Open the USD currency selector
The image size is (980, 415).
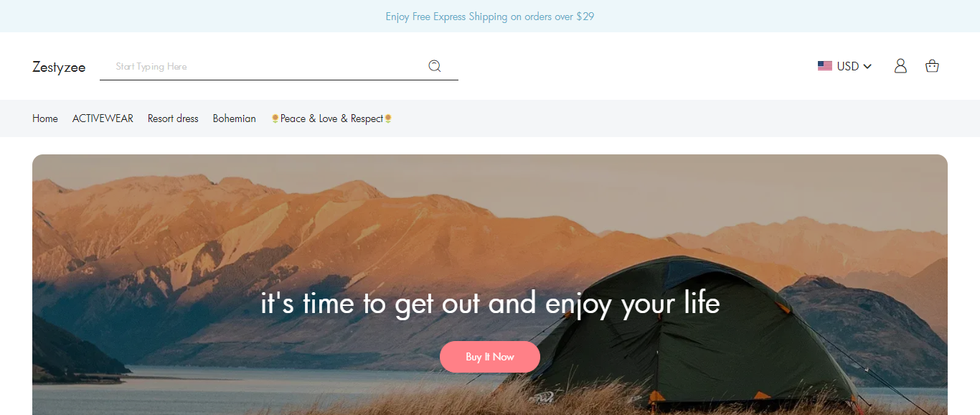[x=844, y=66]
